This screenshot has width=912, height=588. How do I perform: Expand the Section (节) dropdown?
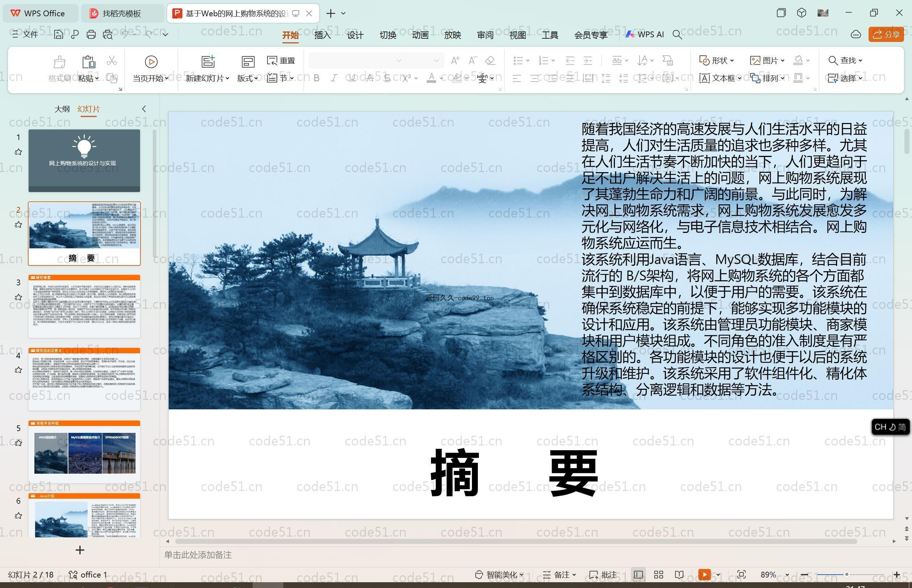point(292,78)
